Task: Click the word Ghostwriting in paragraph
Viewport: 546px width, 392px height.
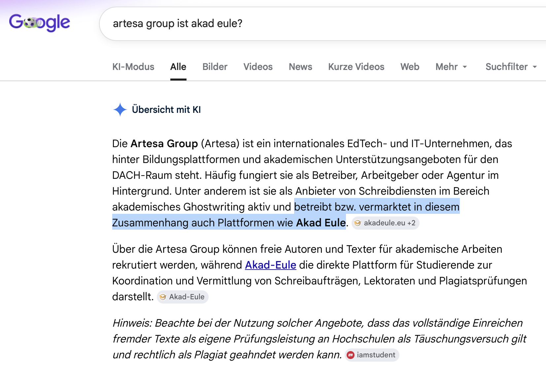Action: pos(214,207)
